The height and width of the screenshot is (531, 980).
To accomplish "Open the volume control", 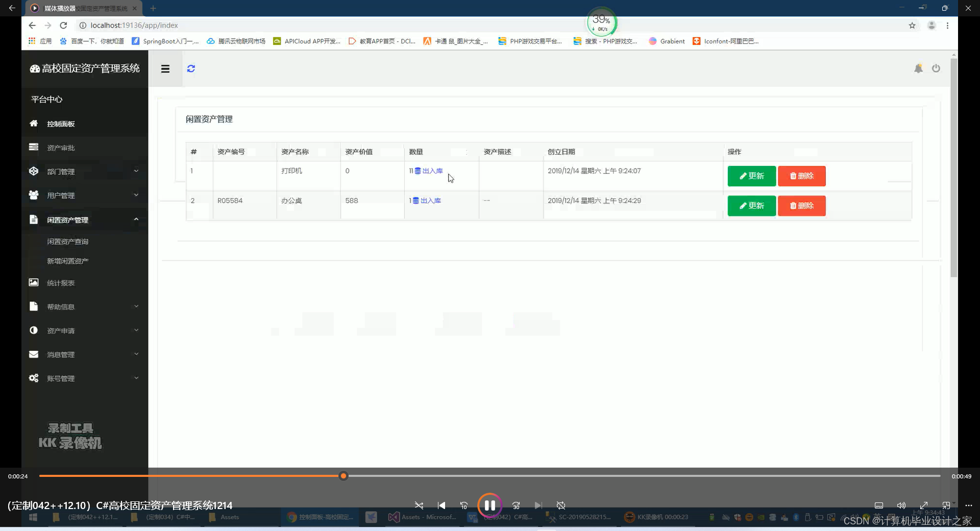I will click(901, 505).
